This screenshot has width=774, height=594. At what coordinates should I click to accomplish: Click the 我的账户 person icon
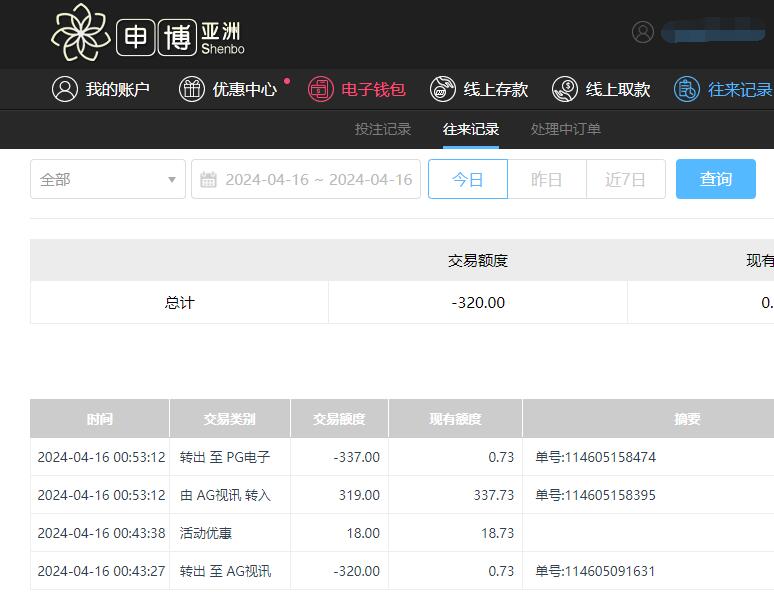[x=65, y=89]
